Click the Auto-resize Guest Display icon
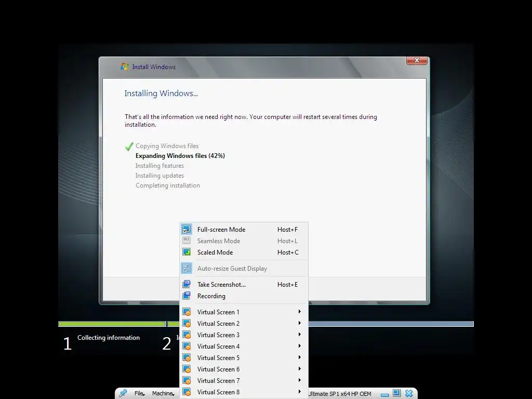532x399 pixels. [x=187, y=269]
